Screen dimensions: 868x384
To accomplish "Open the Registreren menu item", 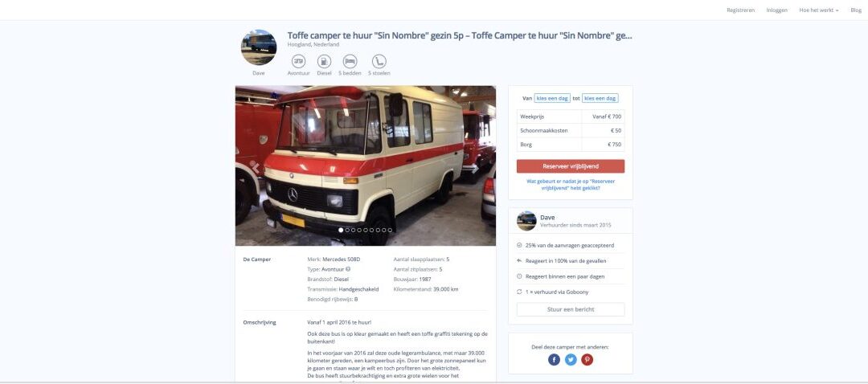I will [741, 10].
